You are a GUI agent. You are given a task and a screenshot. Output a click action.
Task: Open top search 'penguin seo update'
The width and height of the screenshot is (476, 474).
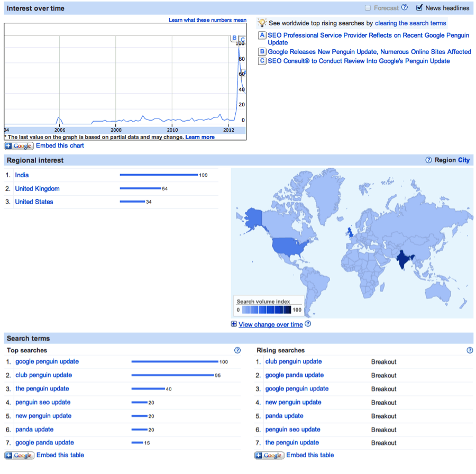pos(43,403)
